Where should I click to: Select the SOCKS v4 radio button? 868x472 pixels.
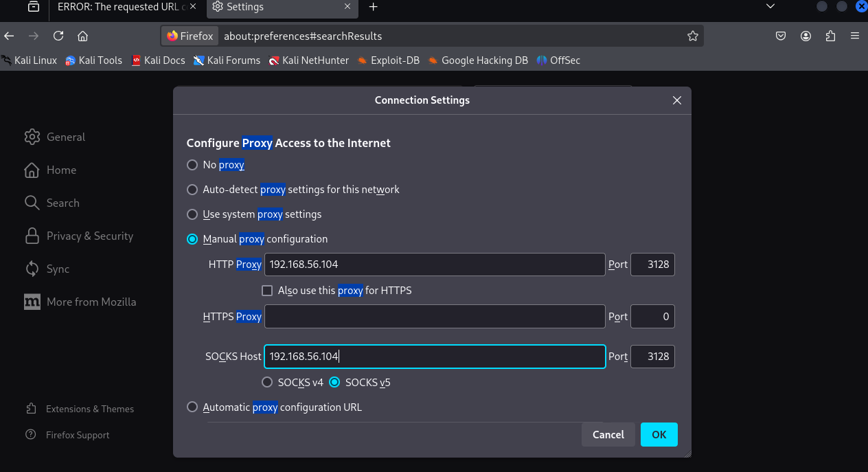268,382
